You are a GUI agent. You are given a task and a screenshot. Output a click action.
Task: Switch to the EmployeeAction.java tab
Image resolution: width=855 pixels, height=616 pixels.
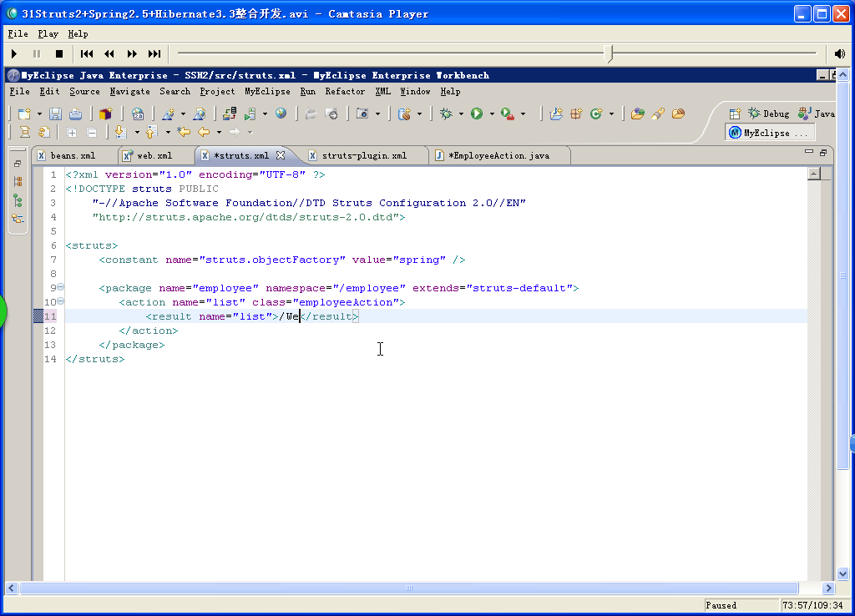click(498, 155)
